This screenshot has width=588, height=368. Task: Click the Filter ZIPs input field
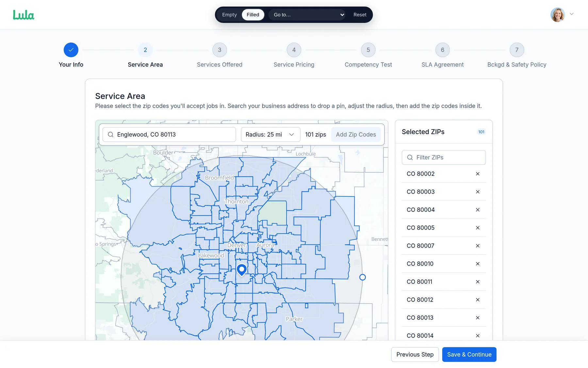[x=444, y=157]
